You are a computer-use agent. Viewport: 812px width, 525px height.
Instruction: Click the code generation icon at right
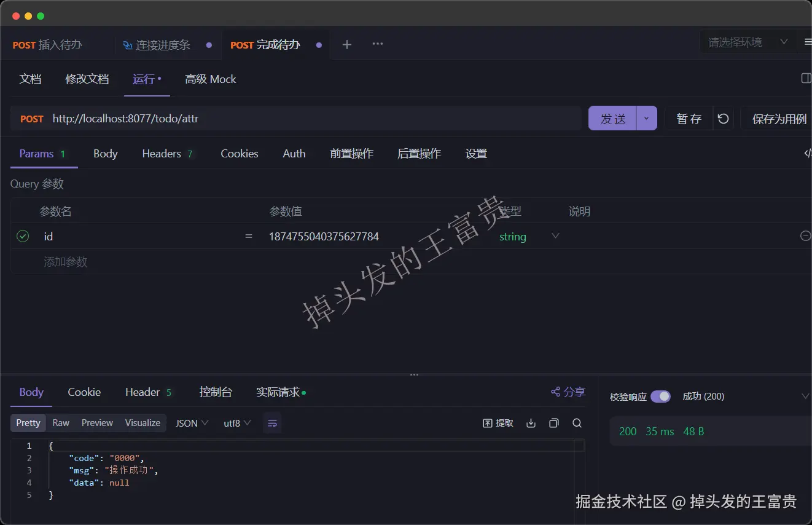[807, 154]
